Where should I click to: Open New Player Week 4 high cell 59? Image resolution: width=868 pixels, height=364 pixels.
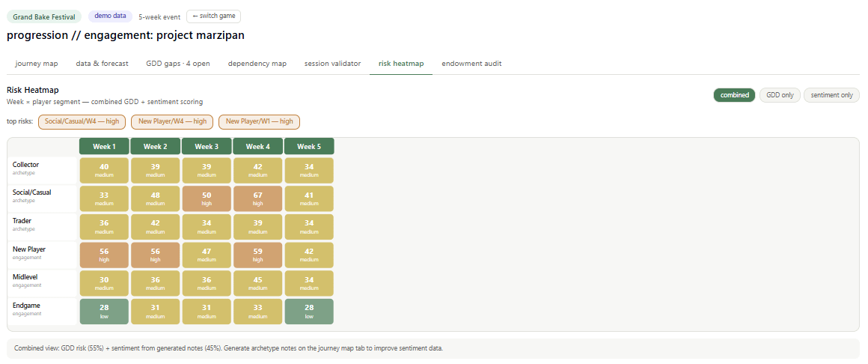257,255
